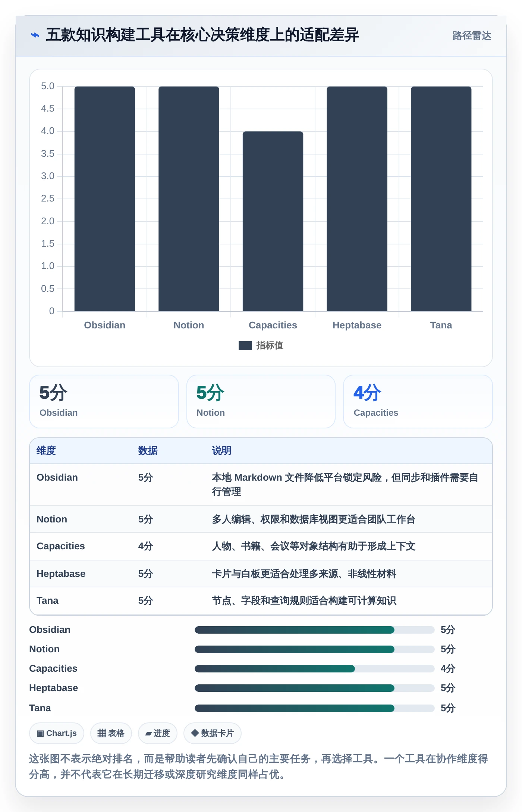
Task: Click the 4分 value in Capacities table row
Action: [x=146, y=546]
